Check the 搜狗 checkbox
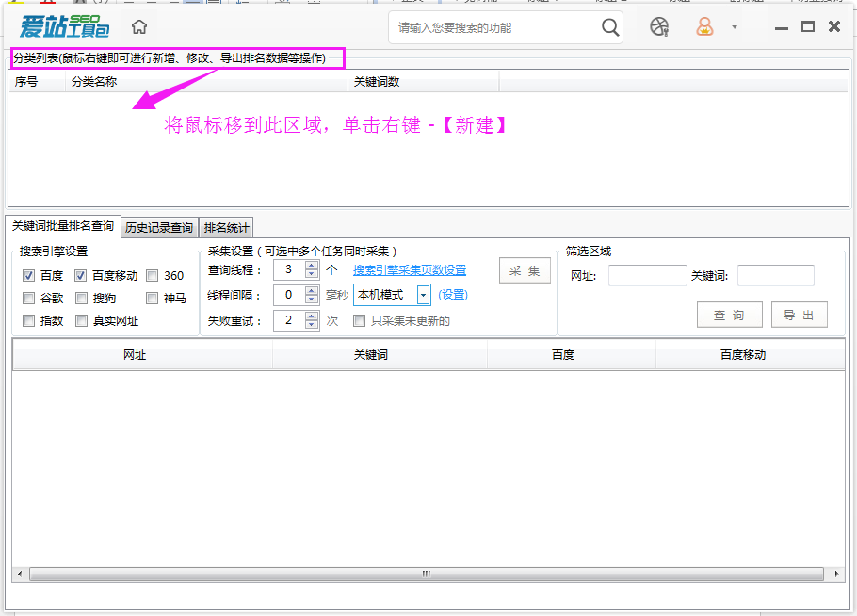This screenshot has width=857, height=616. coord(83,299)
